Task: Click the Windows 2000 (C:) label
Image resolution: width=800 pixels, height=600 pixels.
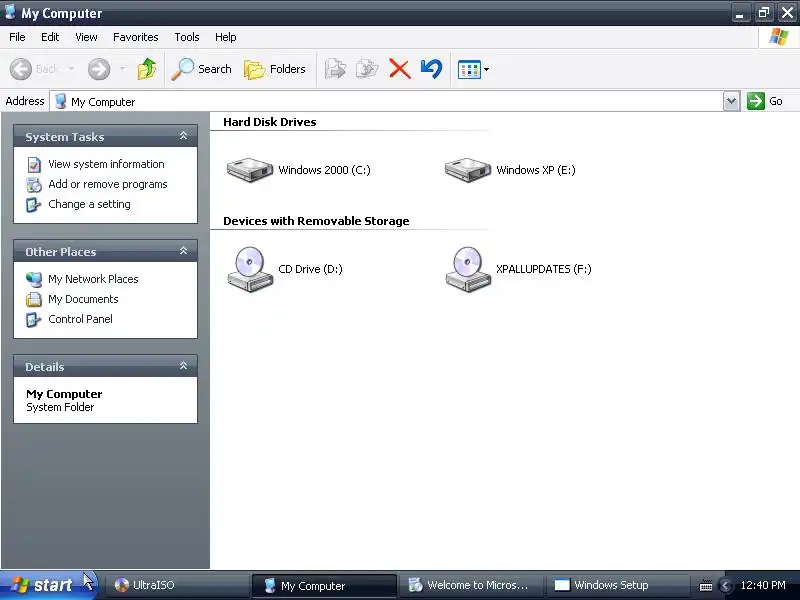Action: coord(324,170)
